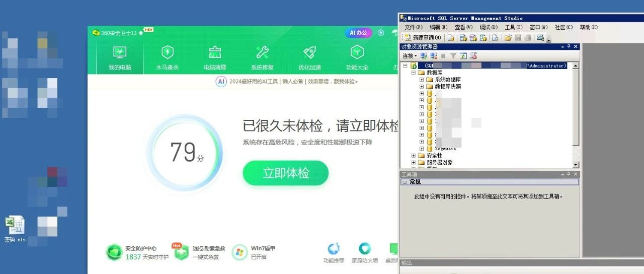644x274 pixels.
Task: Select the 数据库 tree item
Action: pos(435,73)
